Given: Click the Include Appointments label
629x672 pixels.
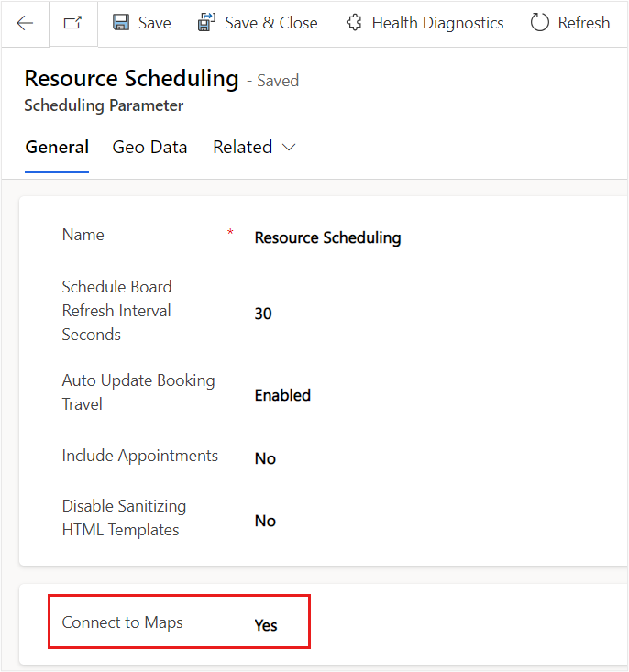Looking at the screenshot, I should (x=140, y=456).
